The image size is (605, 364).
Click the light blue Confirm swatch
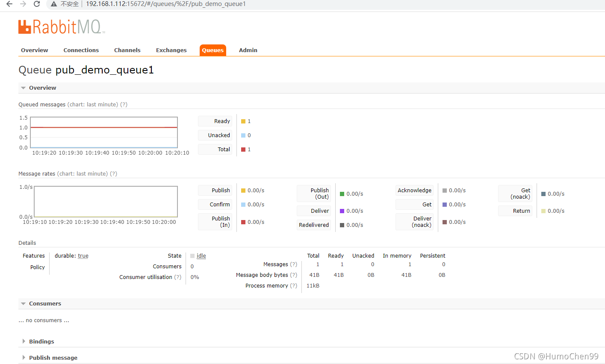[243, 205]
